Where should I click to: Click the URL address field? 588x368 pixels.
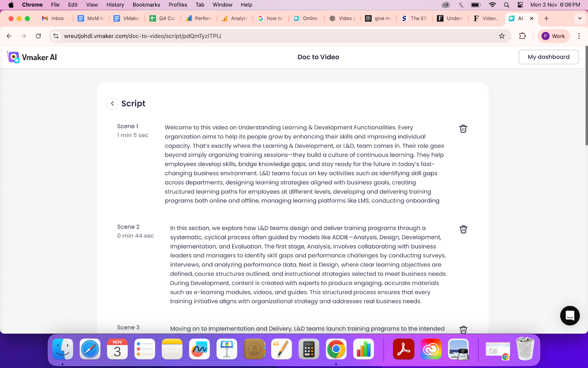pyautogui.click(x=257, y=36)
